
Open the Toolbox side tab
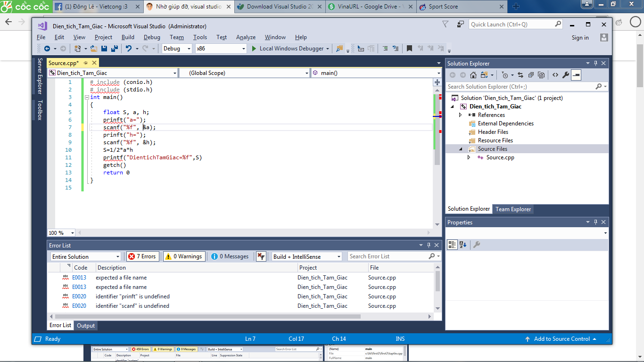[40, 110]
